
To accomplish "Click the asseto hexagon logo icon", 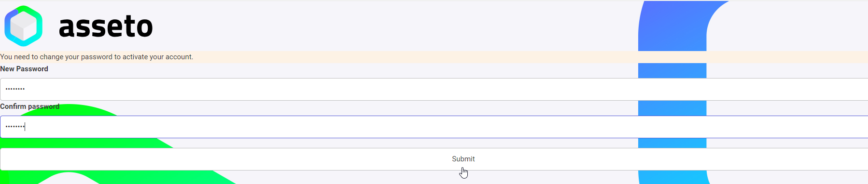I will [x=23, y=26].
